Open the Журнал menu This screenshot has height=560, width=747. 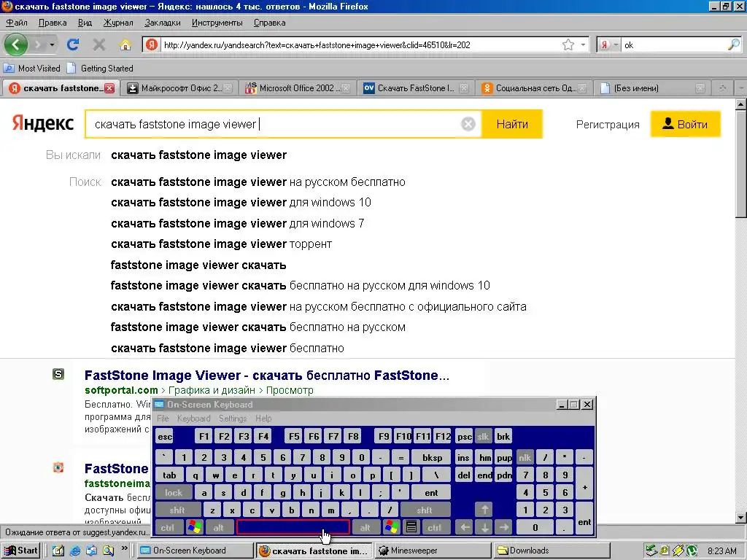(x=118, y=23)
